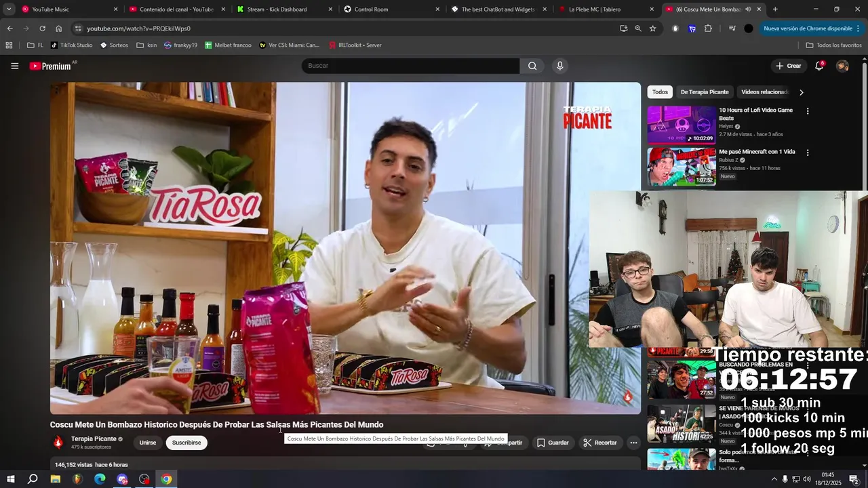Open more actions ellipsis under video
Image resolution: width=868 pixels, height=488 pixels.
(x=633, y=443)
